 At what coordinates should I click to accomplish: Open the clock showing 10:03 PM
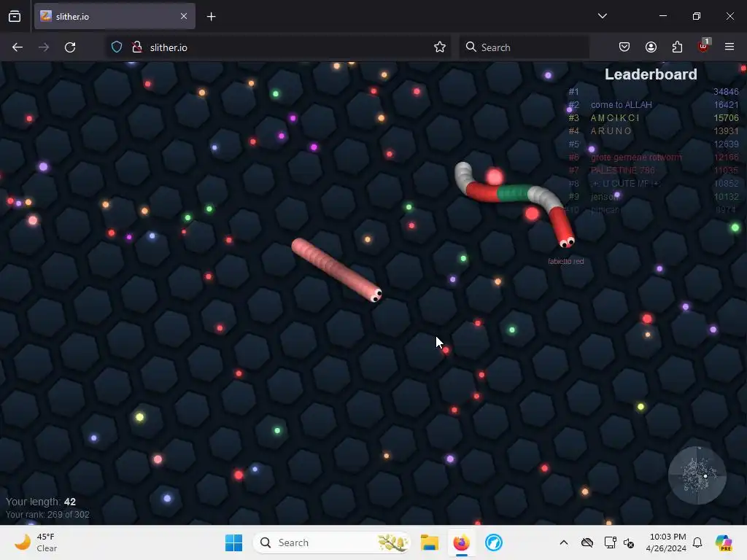[x=666, y=542]
